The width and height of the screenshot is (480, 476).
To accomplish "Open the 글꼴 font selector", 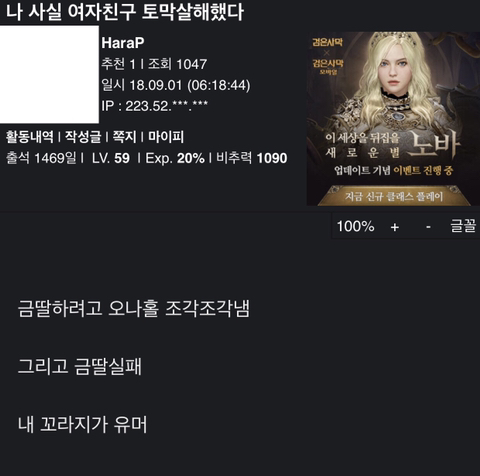I will click(463, 226).
